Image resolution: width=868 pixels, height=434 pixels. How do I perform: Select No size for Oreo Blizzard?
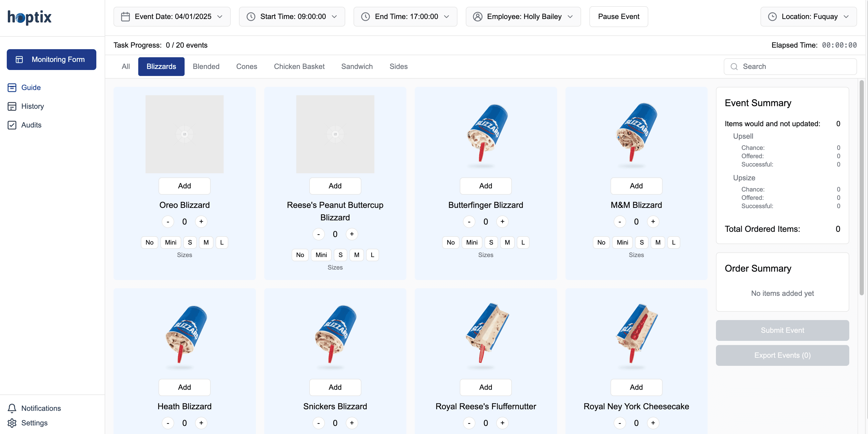point(150,242)
